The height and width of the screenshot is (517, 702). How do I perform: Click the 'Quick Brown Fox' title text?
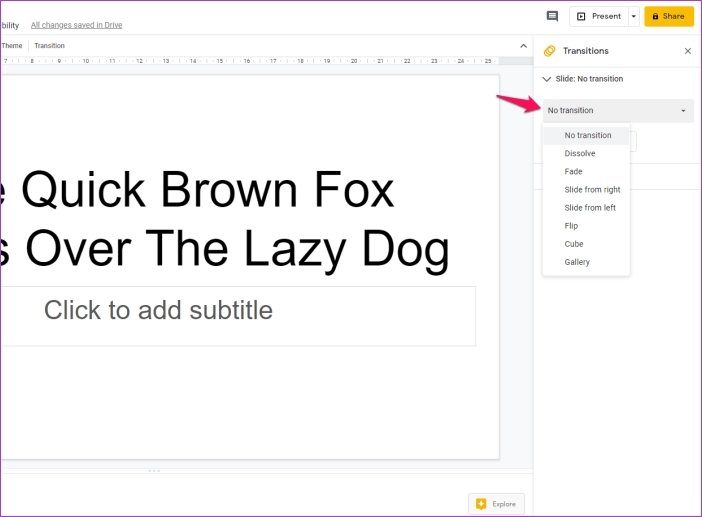[208, 190]
